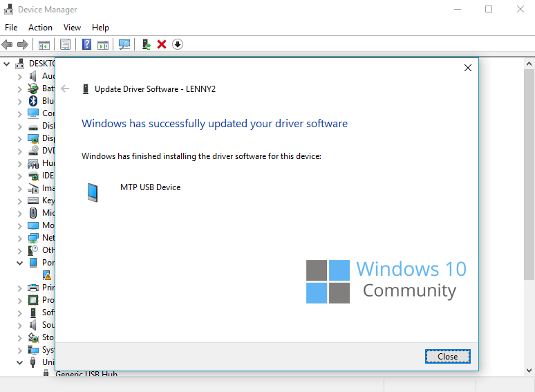Select the Mice icon in tree
Image resolution: width=535 pixels, height=392 pixels.
click(33, 213)
